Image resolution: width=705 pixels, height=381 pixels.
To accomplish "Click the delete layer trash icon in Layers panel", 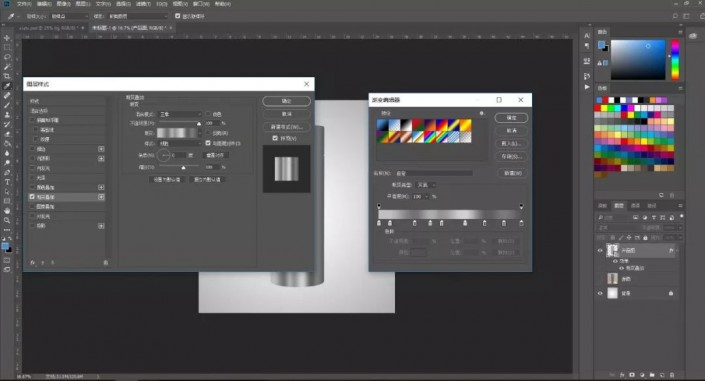I will click(672, 375).
